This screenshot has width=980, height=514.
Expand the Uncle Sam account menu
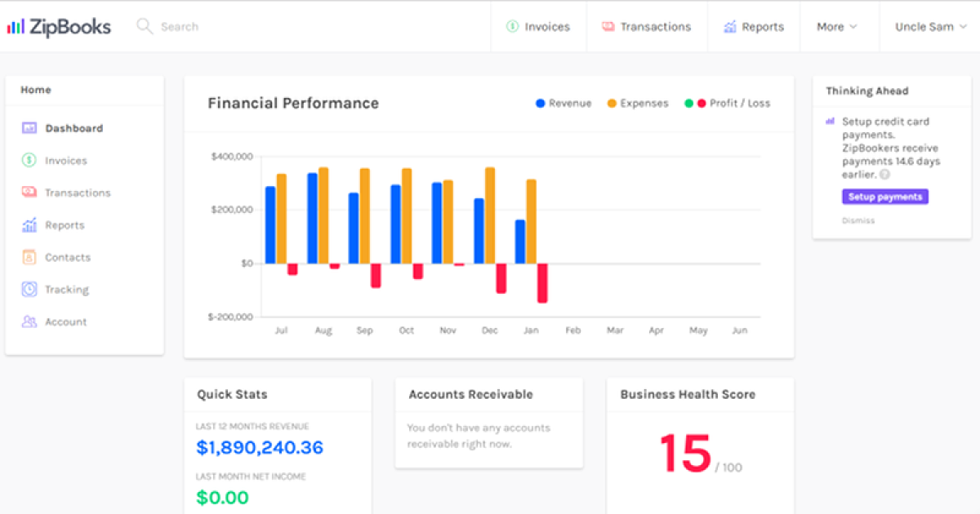pyautogui.click(x=927, y=26)
